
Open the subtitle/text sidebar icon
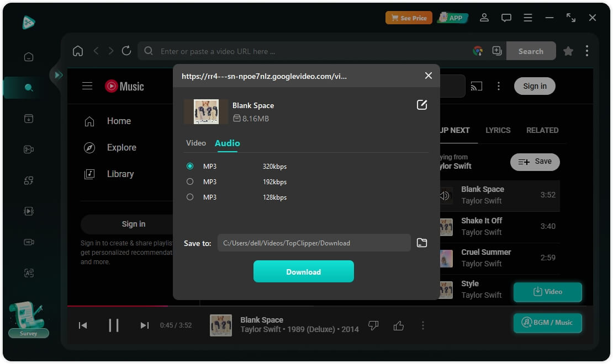[x=29, y=273]
